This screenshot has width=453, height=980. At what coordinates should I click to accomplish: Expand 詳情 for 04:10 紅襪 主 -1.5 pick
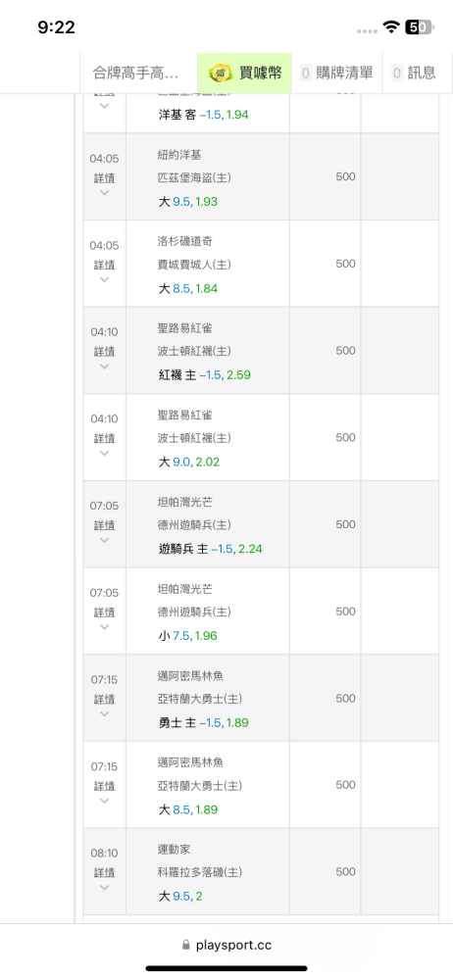click(x=105, y=352)
